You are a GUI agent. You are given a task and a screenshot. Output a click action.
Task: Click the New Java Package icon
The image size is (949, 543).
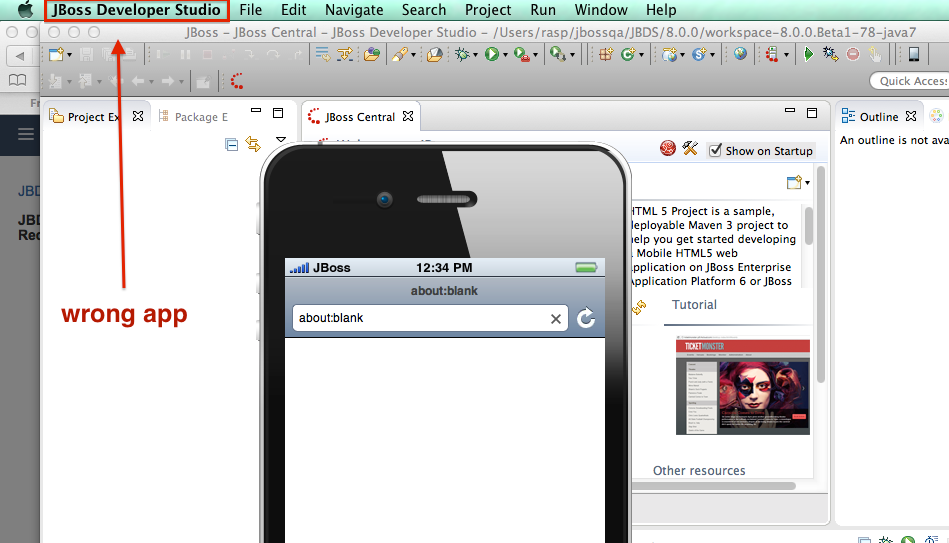pos(606,54)
